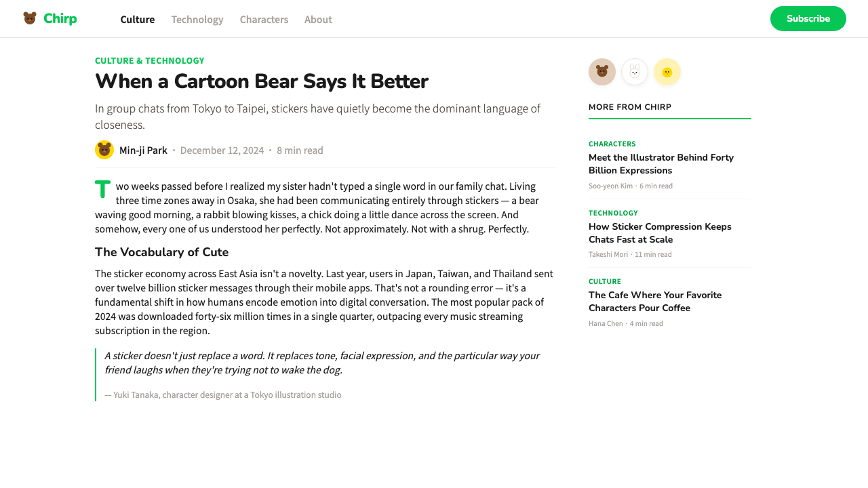Click the Chirp brand name
The height and width of the screenshot is (488, 868).
point(60,19)
